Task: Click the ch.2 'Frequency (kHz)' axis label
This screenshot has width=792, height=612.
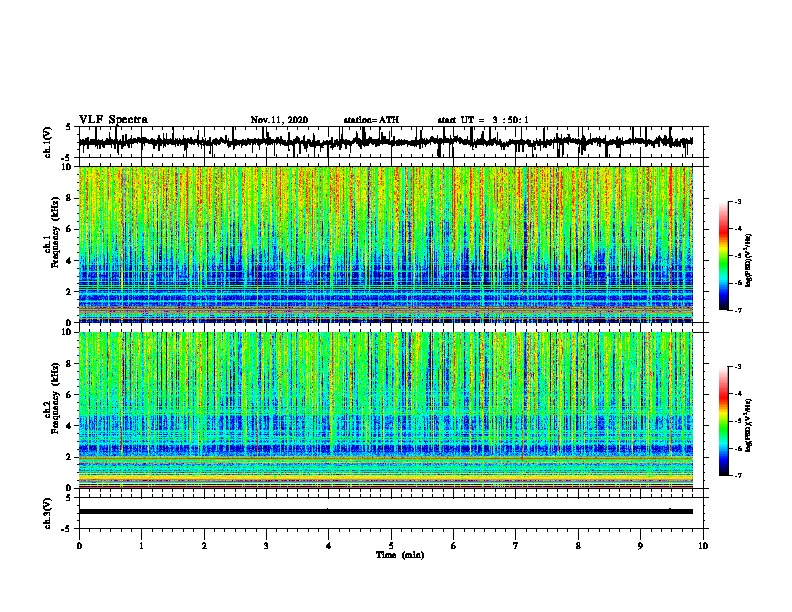Action: [54, 398]
